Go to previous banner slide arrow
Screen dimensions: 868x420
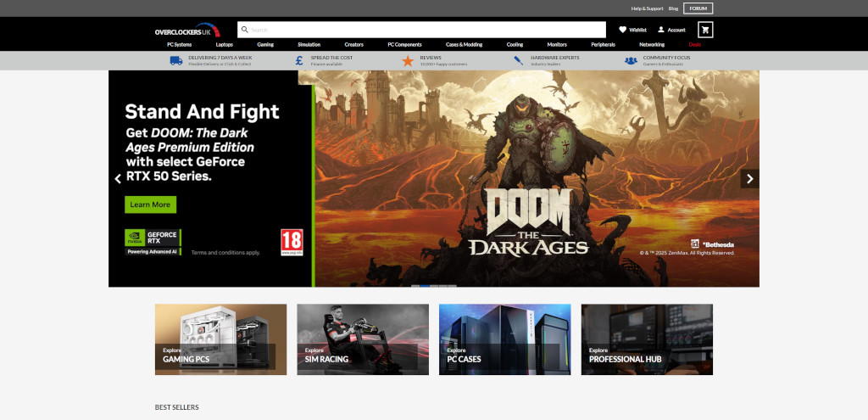118,178
